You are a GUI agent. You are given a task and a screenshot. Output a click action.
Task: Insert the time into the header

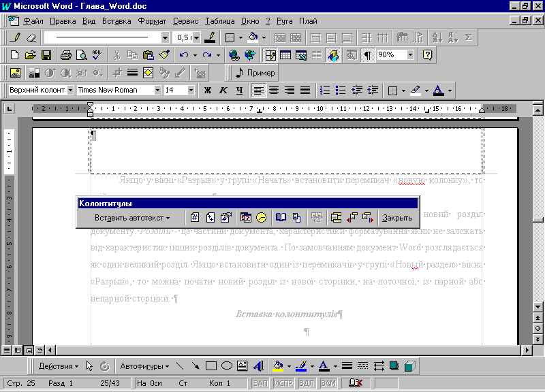click(x=261, y=218)
